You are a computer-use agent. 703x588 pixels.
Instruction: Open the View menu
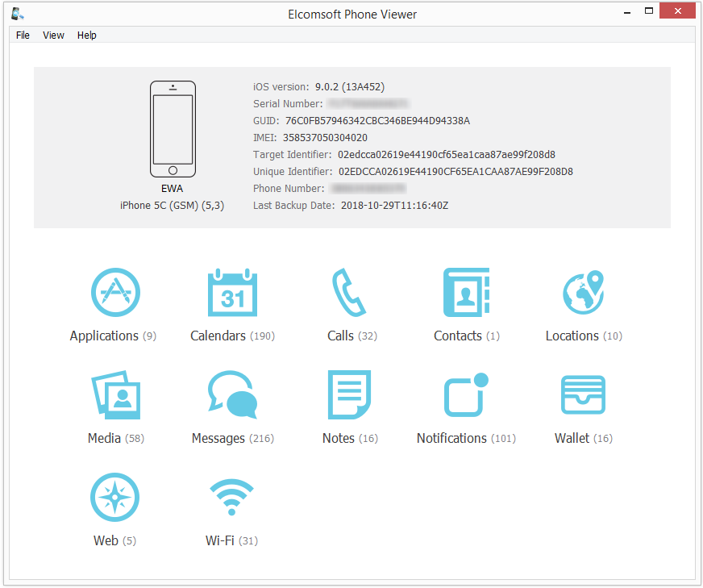tap(53, 35)
